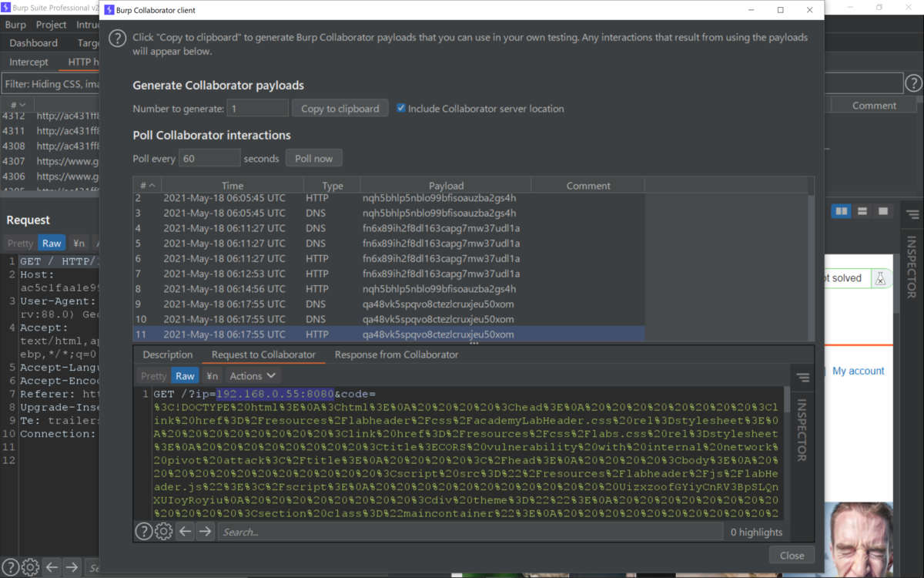924x578 pixels.
Task: Open help in Collaborator request viewer footer
Action: [x=143, y=531]
